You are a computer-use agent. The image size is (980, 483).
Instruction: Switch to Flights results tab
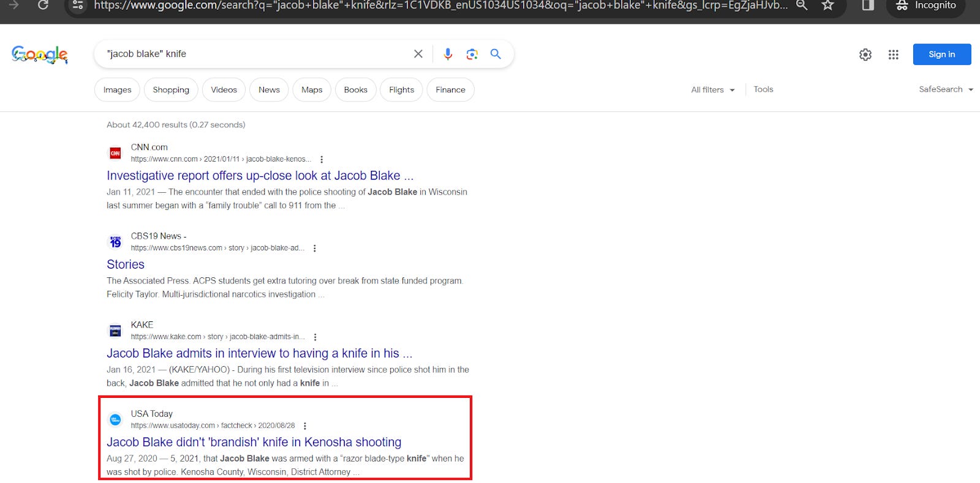402,89
